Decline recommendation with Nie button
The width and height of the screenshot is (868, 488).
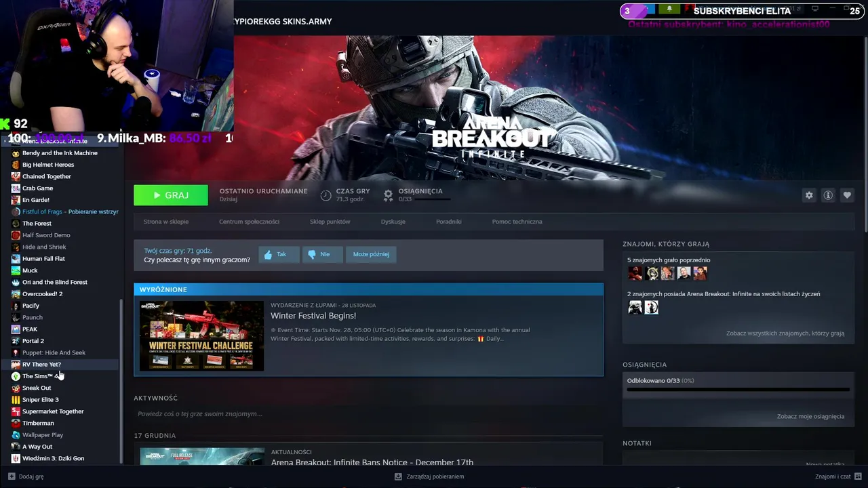322,254
